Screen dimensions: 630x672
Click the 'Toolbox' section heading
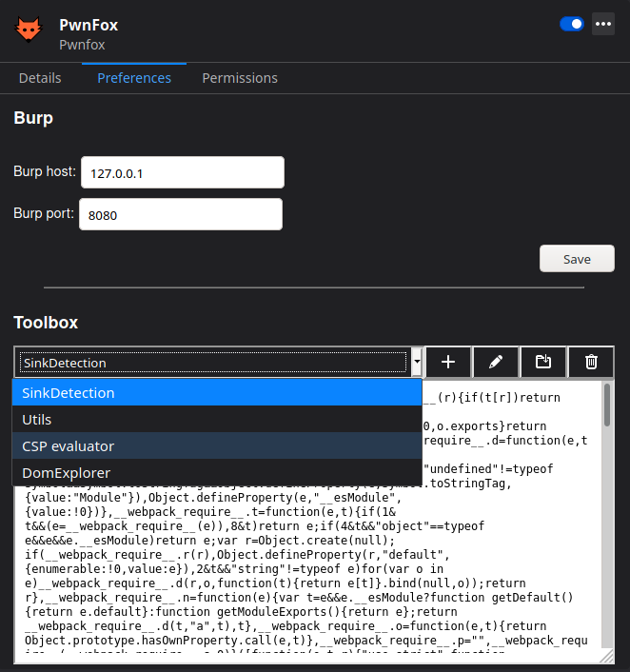[46, 323]
